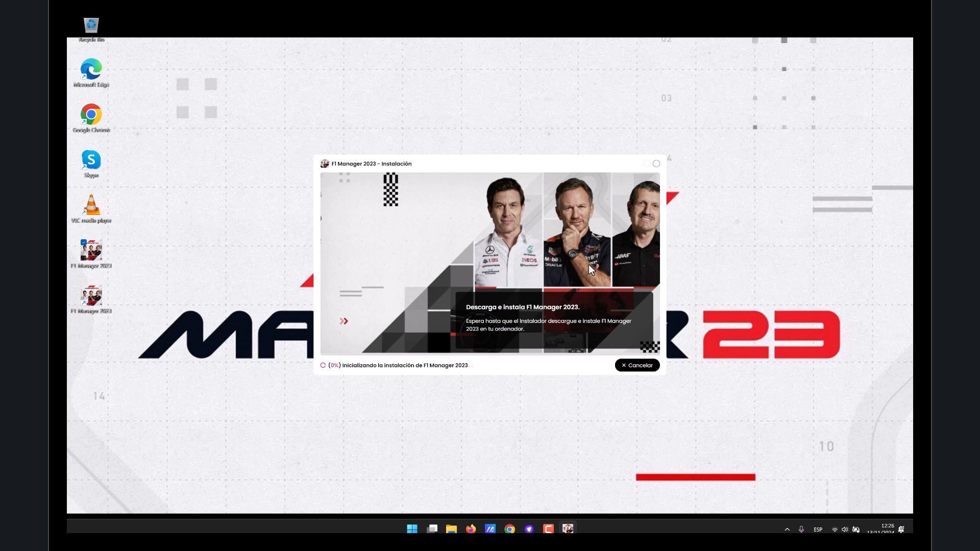980x551 pixels.
Task: Open the Windows Start menu
Action: tap(412, 529)
